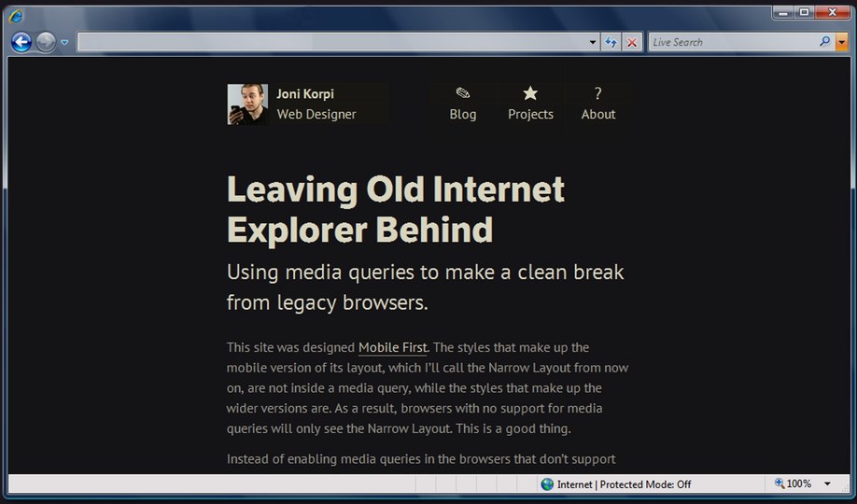
Task: Click the browser Back arrow button
Action: tap(21, 42)
